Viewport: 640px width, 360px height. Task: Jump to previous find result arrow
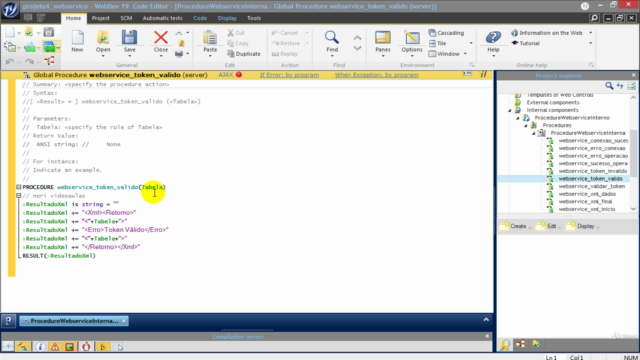pos(357,38)
